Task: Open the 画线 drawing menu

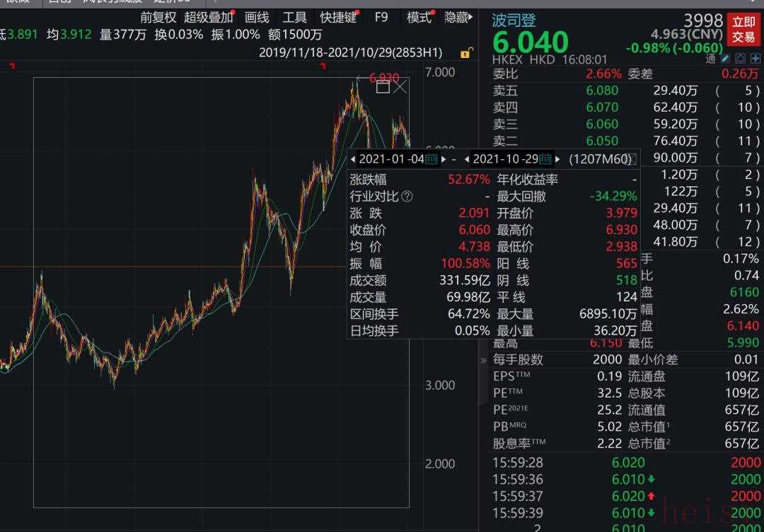Action: coord(257,18)
